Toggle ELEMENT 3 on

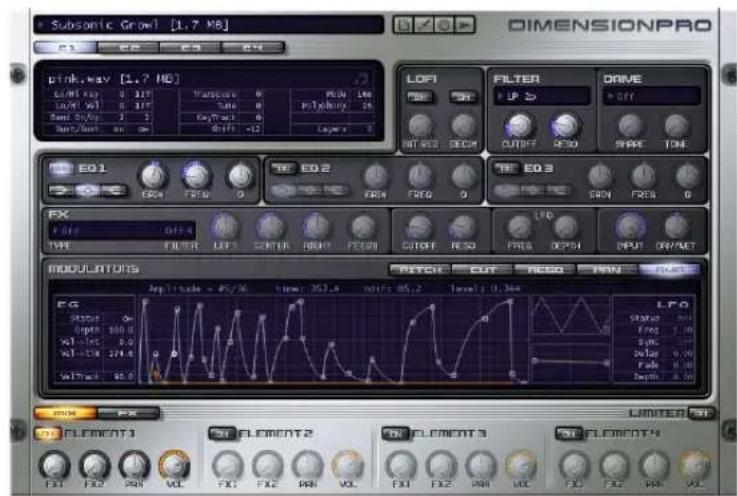[x=395, y=433]
